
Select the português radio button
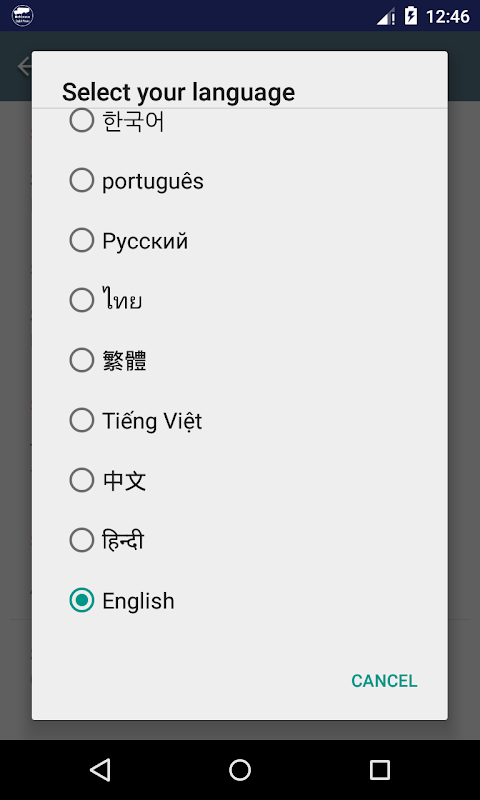click(x=82, y=181)
